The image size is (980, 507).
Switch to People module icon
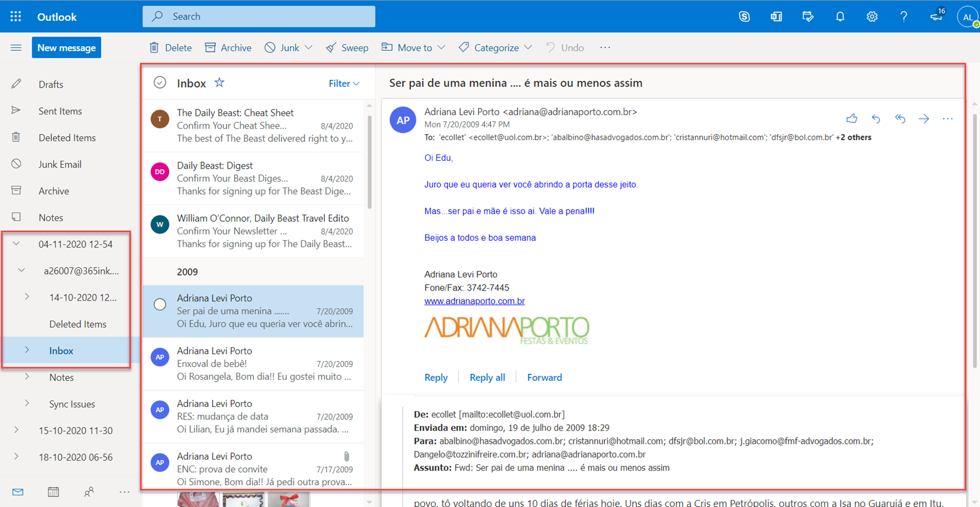click(89, 492)
